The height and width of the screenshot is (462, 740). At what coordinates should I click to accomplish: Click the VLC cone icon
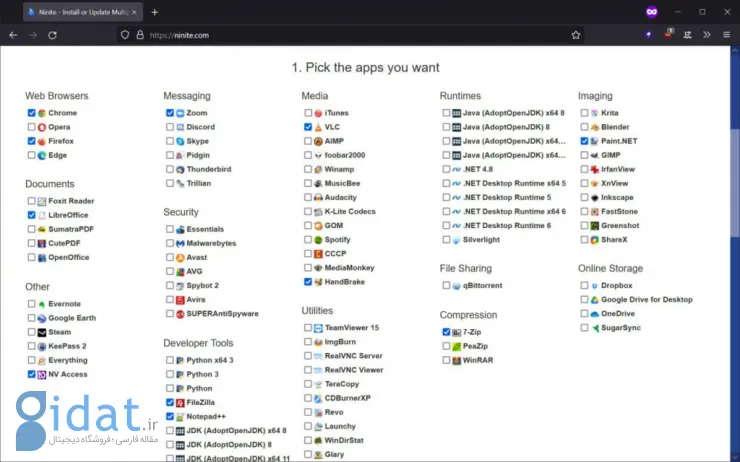318,127
